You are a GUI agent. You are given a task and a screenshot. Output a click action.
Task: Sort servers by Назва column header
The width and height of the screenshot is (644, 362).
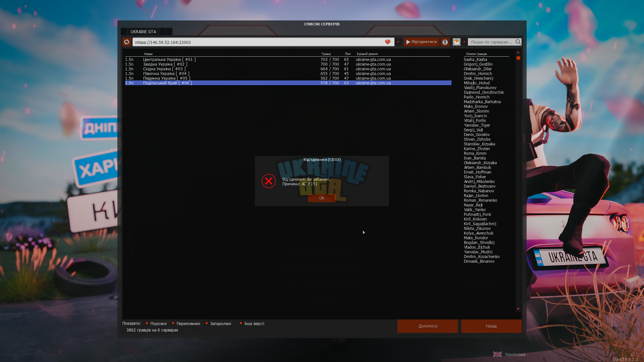pyautogui.click(x=148, y=54)
